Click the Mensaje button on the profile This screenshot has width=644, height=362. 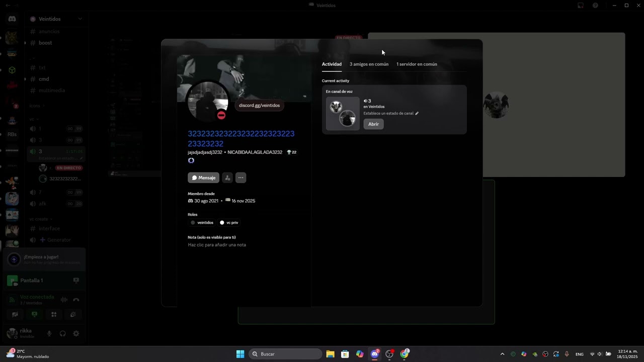click(x=203, y=177)
